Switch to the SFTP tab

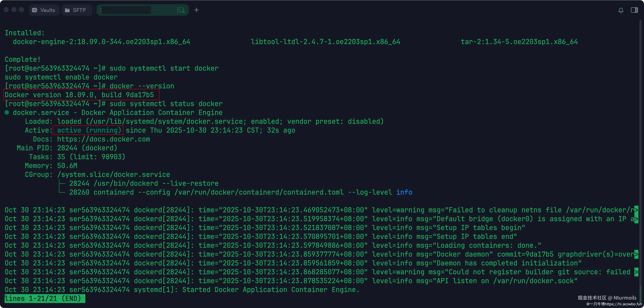[x=76, y=10]
